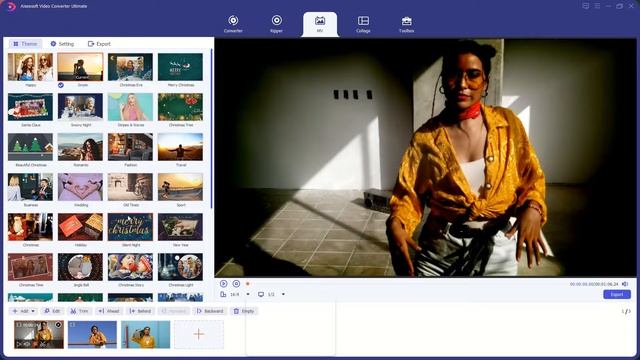Open the Collage module
This screenshot has height=360, width=640.
coord(363,24)
